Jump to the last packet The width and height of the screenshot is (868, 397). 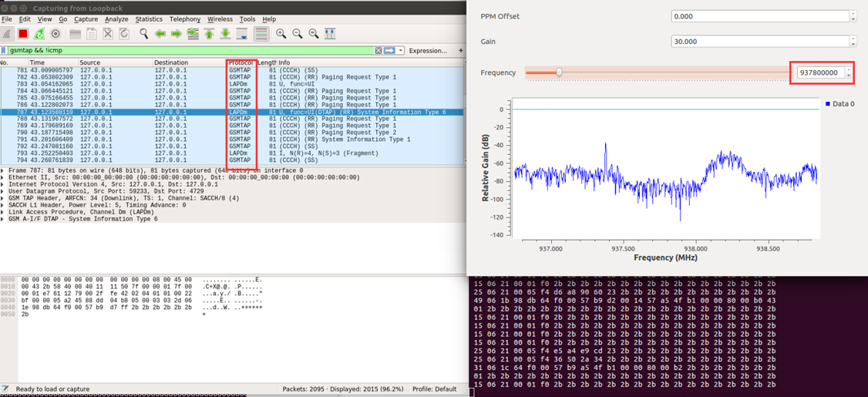pyautogui.click(x=225, y=34)
